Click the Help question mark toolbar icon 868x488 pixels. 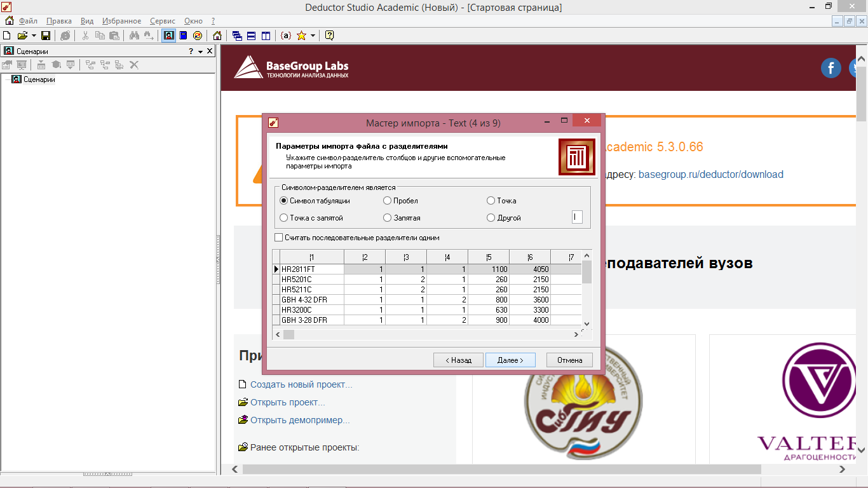329,36
